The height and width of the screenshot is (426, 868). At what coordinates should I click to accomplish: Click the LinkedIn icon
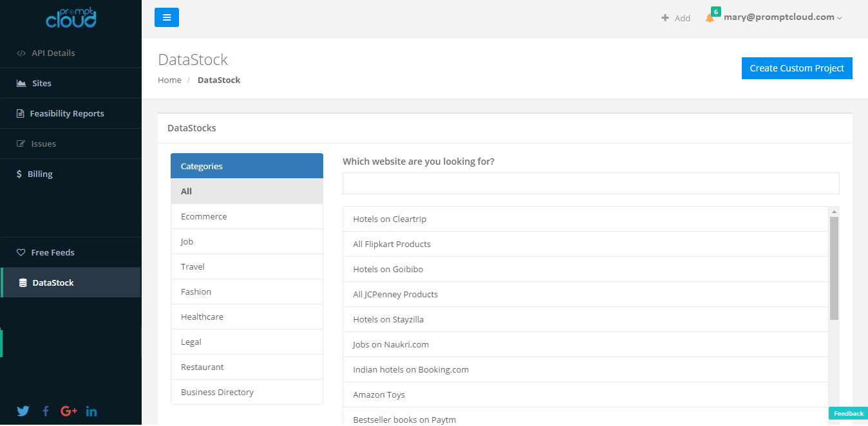coord(91,411)
